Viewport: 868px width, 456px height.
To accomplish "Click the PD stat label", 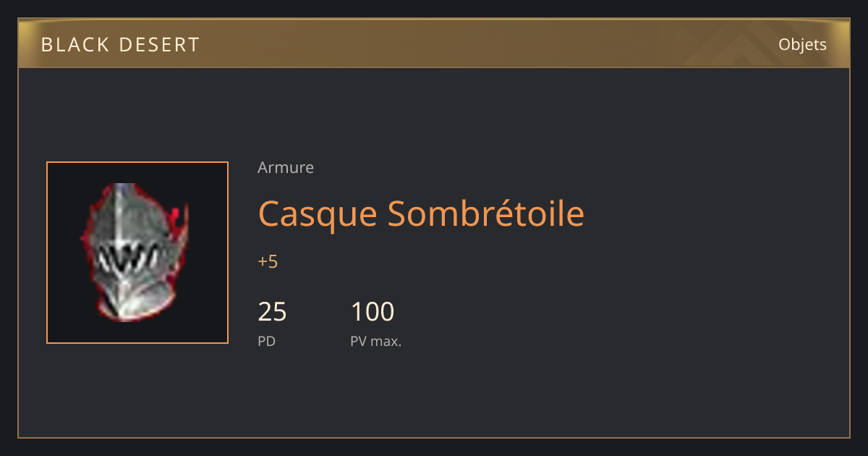I will pyautogui.click(x=266, y=341).
